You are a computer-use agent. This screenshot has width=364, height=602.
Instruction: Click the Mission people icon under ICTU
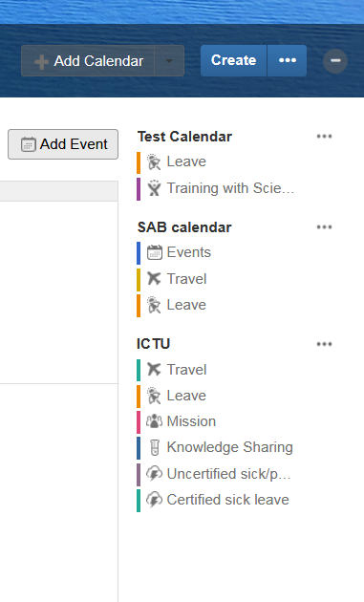tap(154, 421)
